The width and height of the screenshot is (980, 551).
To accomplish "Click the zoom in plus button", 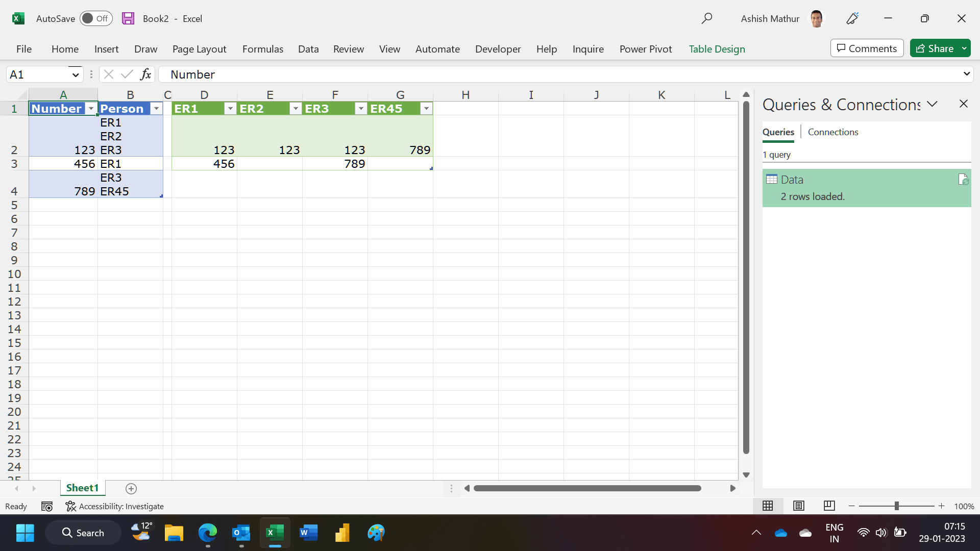I will pos(942,506).
